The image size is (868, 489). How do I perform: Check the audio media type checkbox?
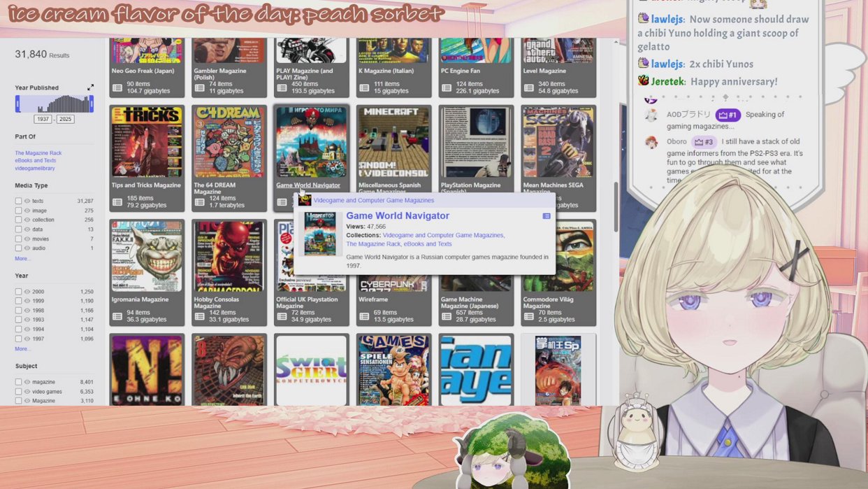[19, 248]
